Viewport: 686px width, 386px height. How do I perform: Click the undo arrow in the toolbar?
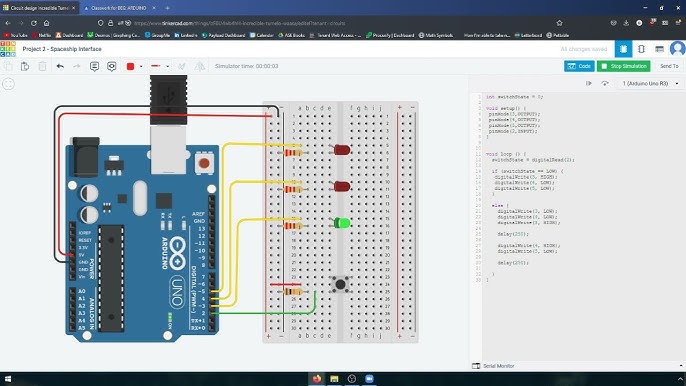pos(60,66)
